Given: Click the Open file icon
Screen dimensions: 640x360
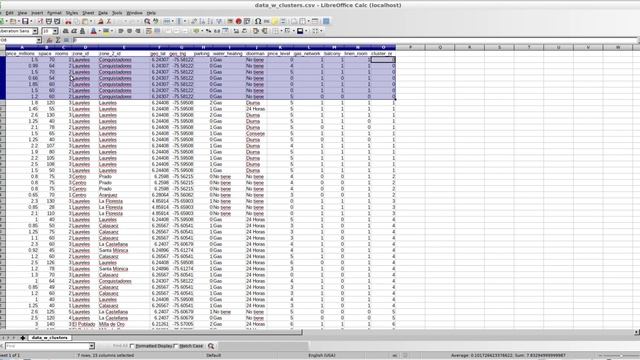Looking at the screenshot, I should [13, 21].
